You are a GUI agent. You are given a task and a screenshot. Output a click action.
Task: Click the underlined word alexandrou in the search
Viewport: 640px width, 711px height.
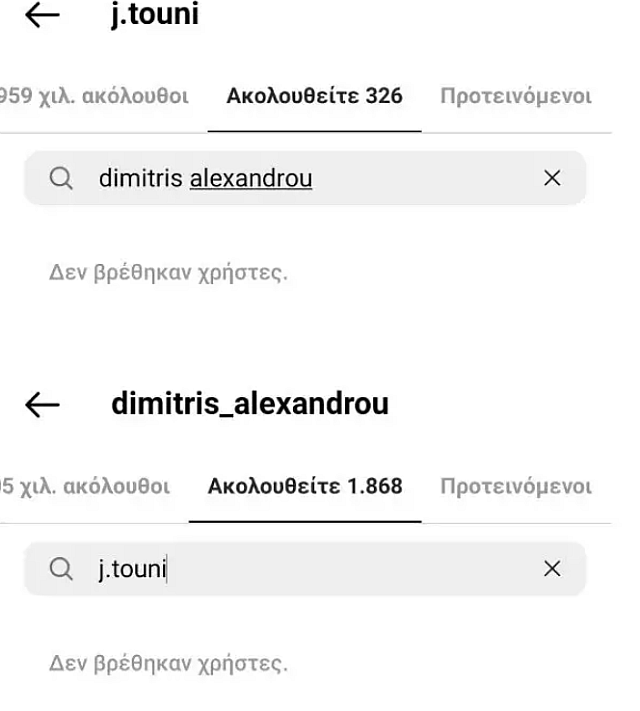pyautogui.click(x=250, y=179)
